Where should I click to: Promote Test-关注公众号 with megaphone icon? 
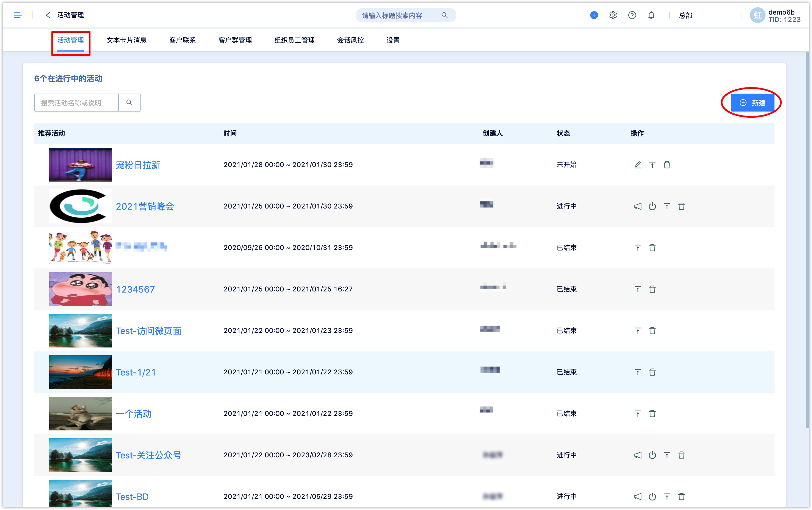[x=638, y=455]
